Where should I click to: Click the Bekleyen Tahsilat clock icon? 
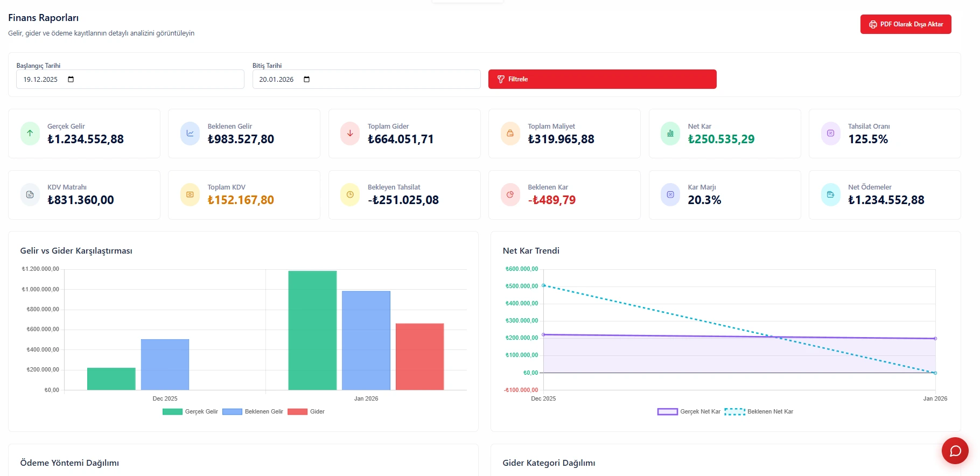point(350,195)
